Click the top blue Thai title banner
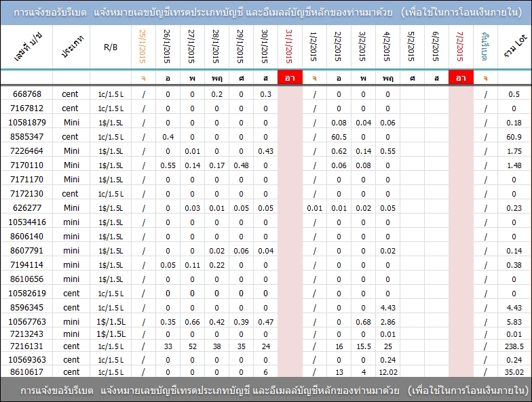 point(266,12)
